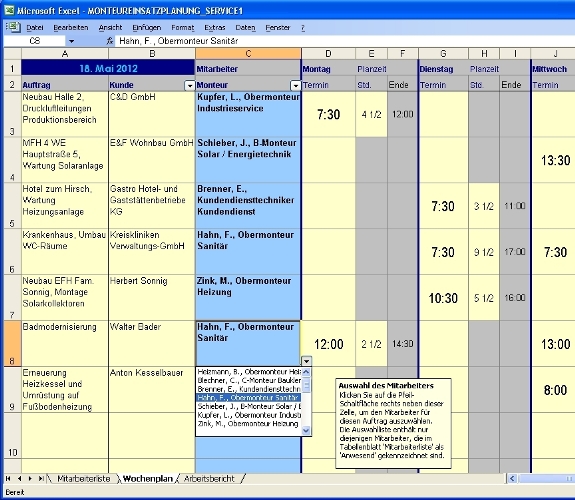This screenshot has height=500, width=575.
Task: Go to last sheet with tab navigation arrow
Action: point(41,479)
